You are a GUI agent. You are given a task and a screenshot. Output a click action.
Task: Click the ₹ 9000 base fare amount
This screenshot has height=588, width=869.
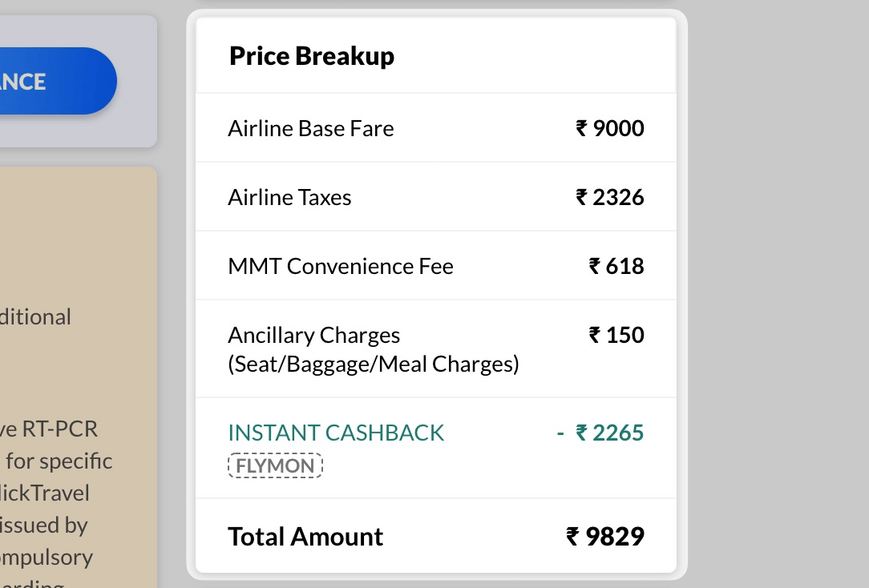click(x=609, y=128)
